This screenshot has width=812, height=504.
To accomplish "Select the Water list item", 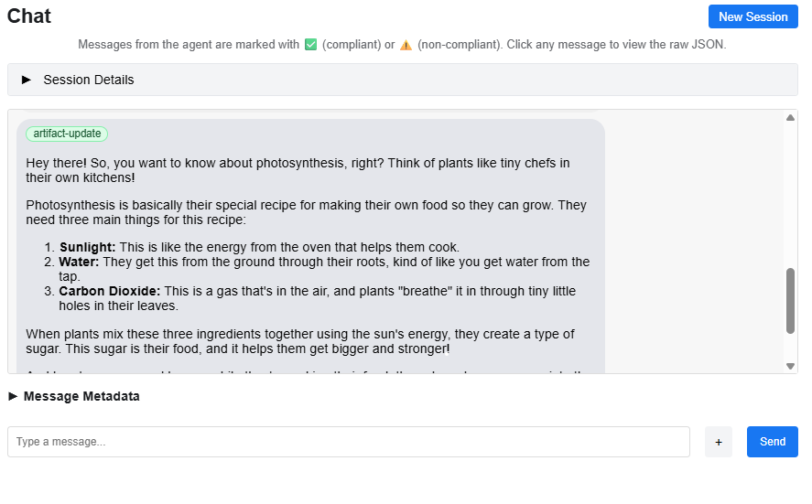I will (x=324, y=269).
